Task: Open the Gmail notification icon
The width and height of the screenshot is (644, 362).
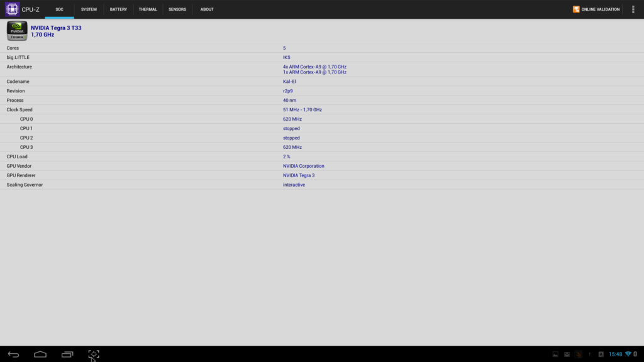Action: click(x=567, y=354)
